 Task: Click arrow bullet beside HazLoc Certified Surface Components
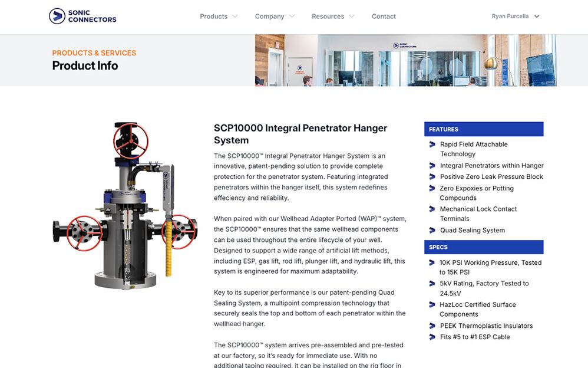click(432, 305)
